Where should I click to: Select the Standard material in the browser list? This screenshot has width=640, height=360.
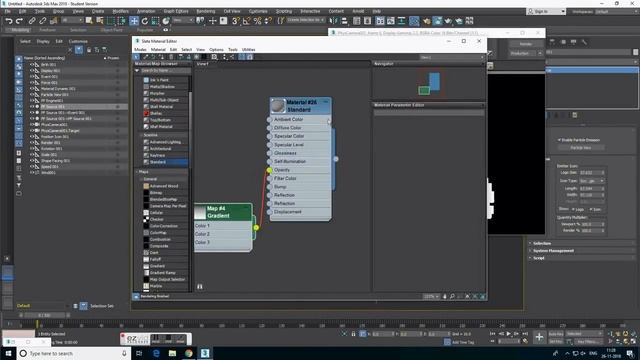[165, 162]
